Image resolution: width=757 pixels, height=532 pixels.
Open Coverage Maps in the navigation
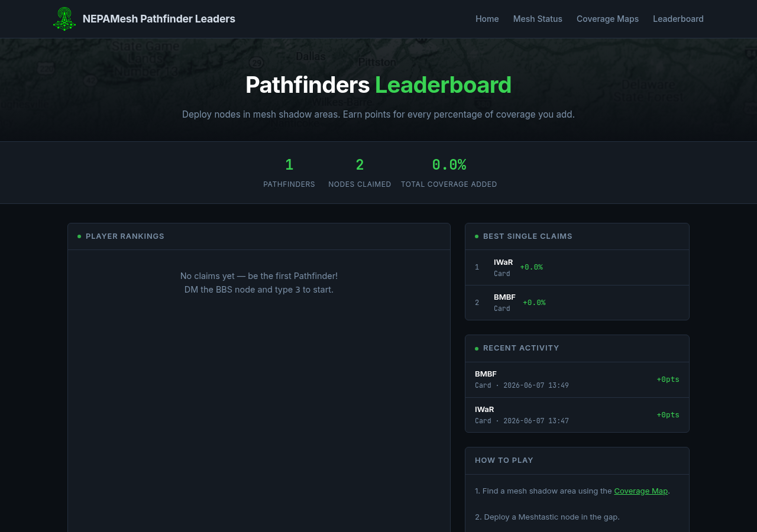click(607, 19)
